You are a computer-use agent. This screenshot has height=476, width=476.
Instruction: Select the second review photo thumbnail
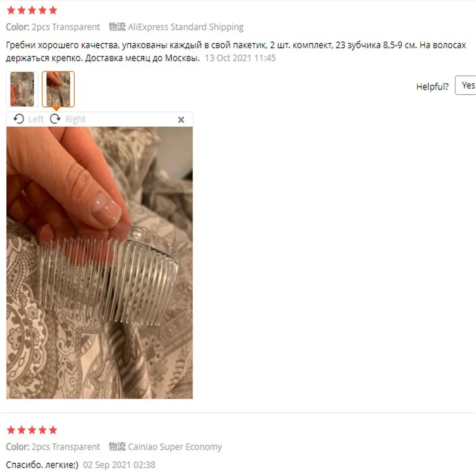tap(58, 89)
